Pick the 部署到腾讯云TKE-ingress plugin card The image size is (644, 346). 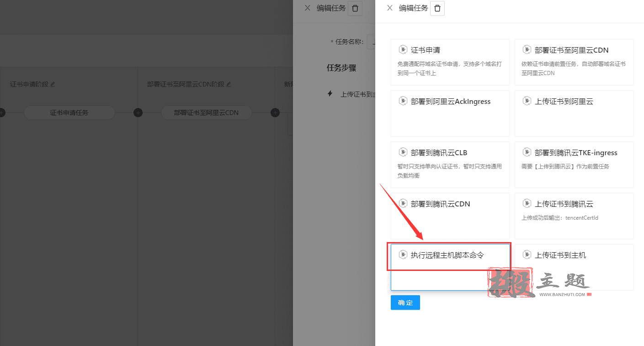pyautogui.click(x=574, y=165)
